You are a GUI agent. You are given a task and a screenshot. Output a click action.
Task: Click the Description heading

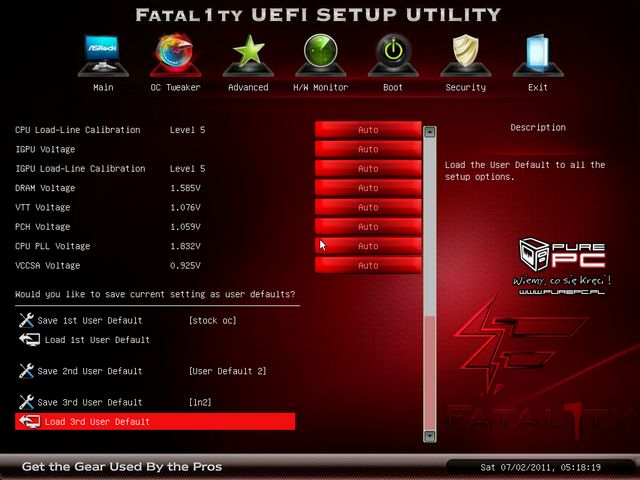538,127
